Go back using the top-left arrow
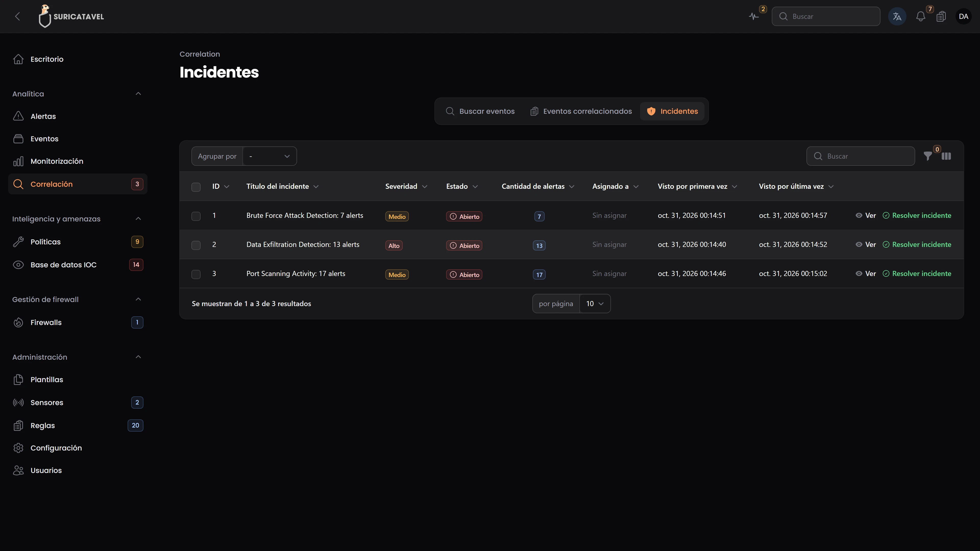The height and width of the screenshot is (551, 980). pos(18,16)
